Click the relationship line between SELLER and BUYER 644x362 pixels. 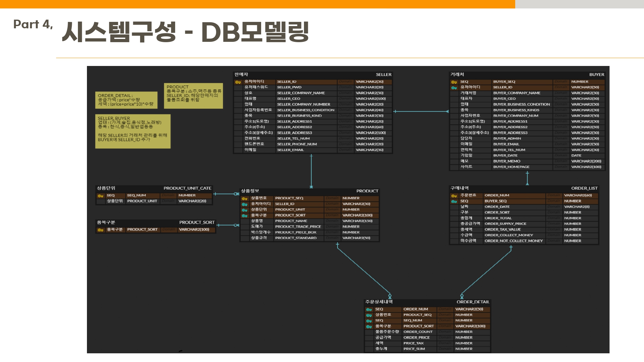[421, 112]
